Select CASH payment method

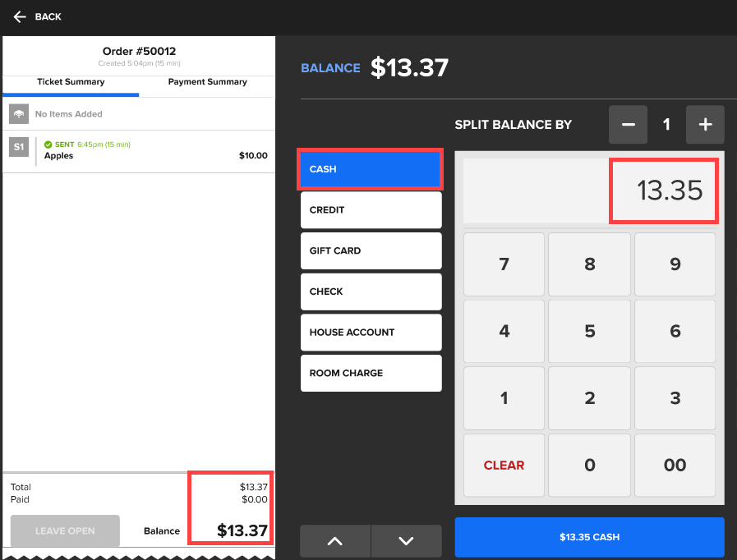(x=371, y=169)
